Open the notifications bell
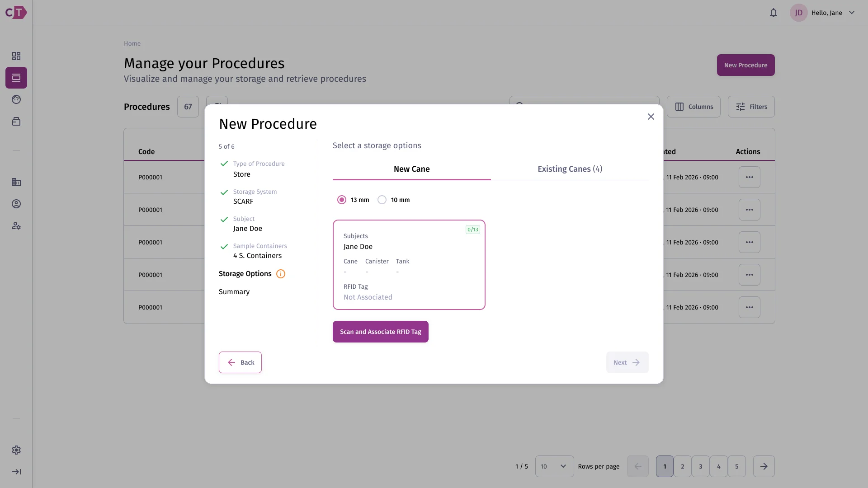Image resolution: width=868 pixels, height=488 pixels. pyautogui.click(x=774, y=13)
